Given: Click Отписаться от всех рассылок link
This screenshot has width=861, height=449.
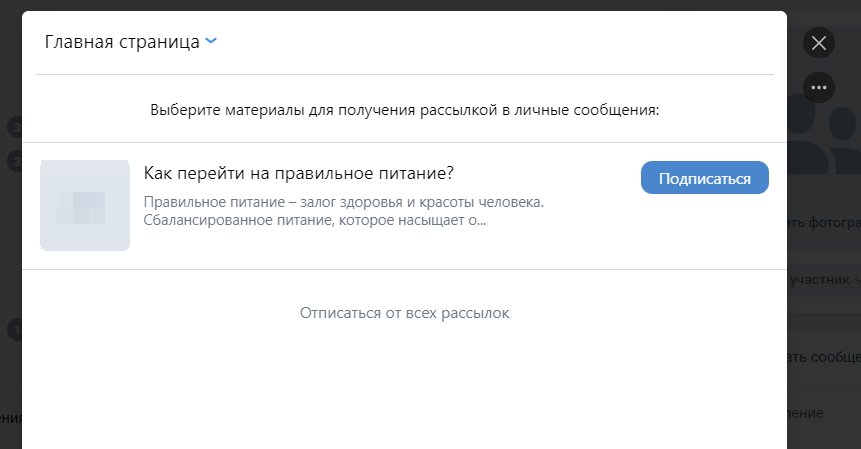Looking at the screenshot, I should [x=404, y=313].
